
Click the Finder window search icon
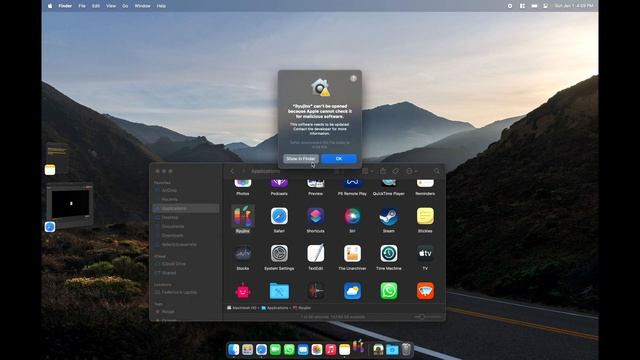pos(437,171)
